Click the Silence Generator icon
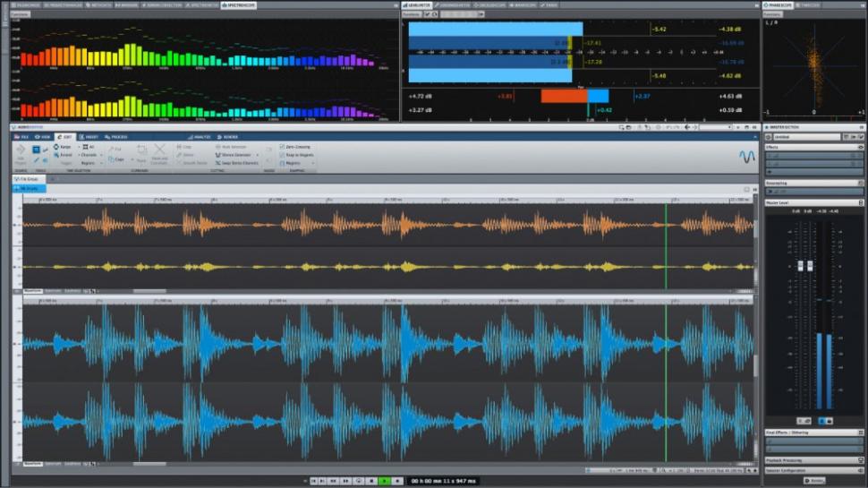868x488 pixels. click(x=217, y=155)
